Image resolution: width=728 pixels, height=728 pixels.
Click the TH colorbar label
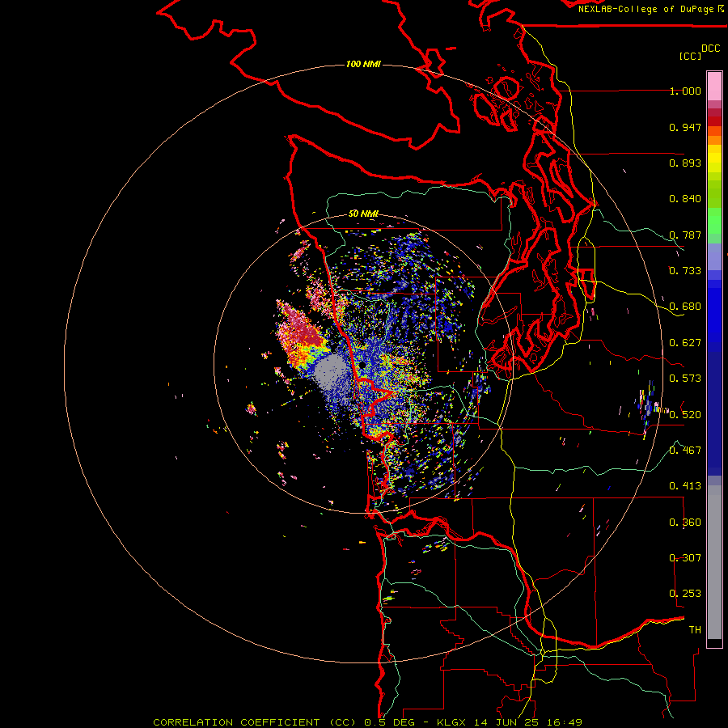[x=695, y=629]
